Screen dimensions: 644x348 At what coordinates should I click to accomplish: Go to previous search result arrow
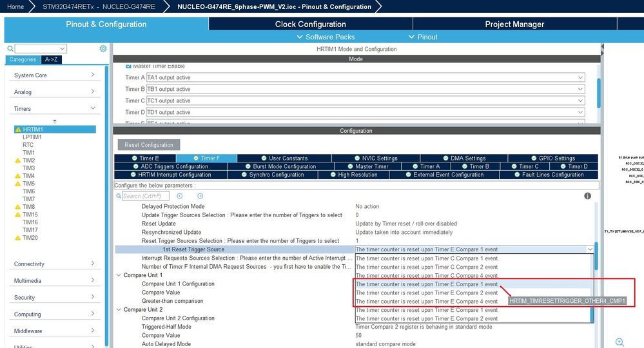click(179, 196)
